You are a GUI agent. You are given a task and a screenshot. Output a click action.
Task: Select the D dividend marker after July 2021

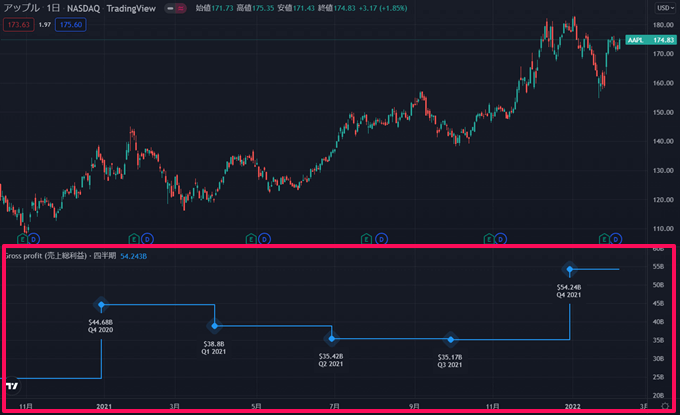point(381,239)
